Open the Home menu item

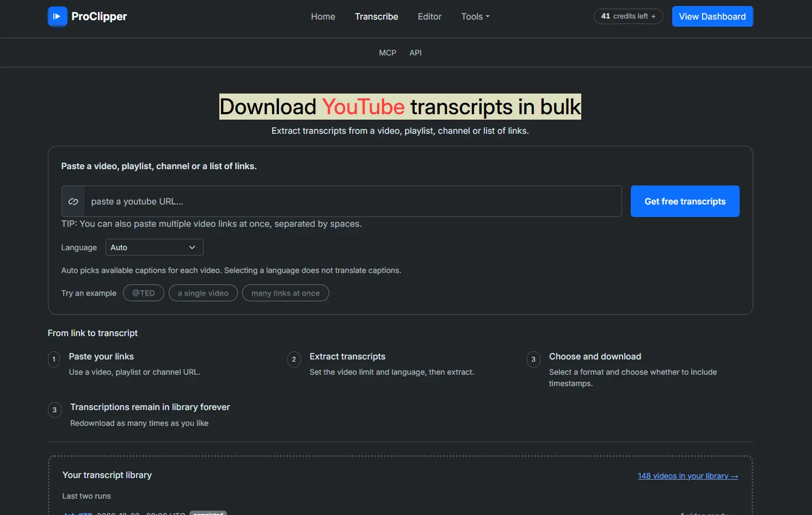click(x=323, y=16)
